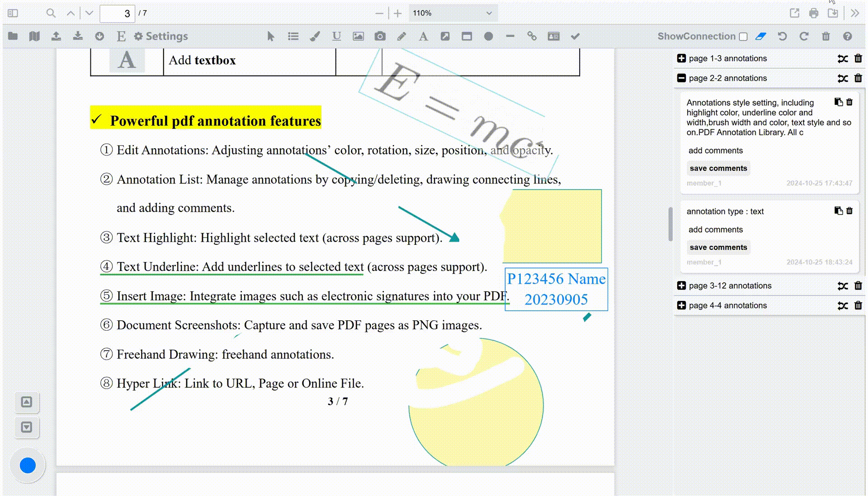
Task: Click the blue color circle button
Action: click(x=28, y=465)
